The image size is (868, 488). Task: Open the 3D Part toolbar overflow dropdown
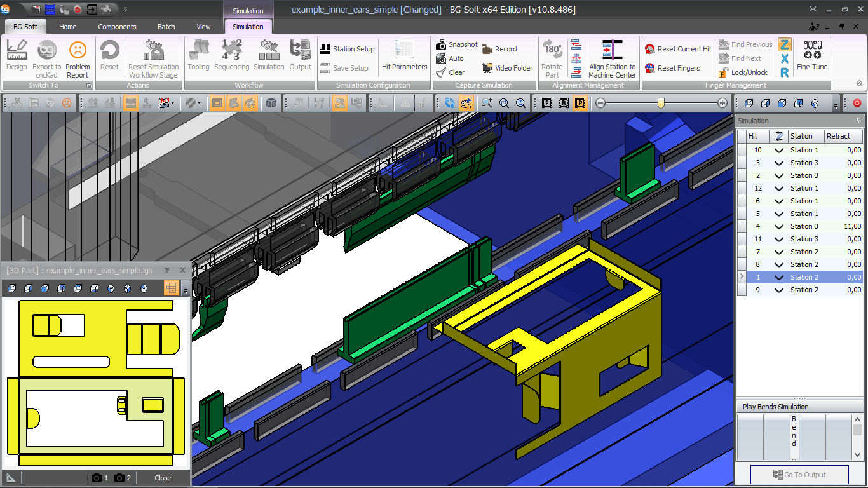(186, 292)
